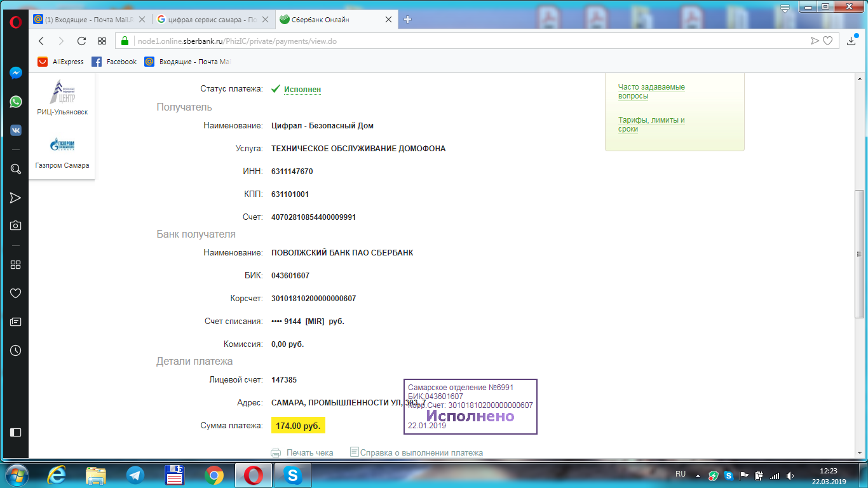868x488 pixels.
Task: Take a snapshot with camera icon
Action: [x=16, y=226]
